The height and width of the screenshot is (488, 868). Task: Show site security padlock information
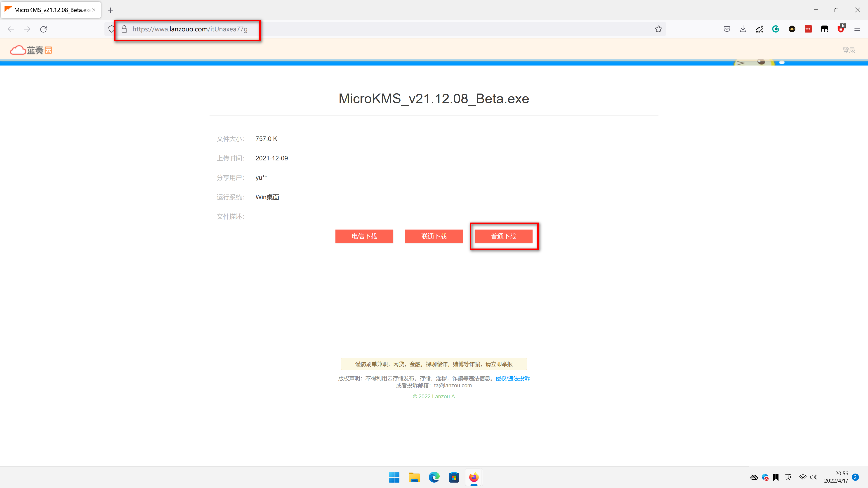(x=124, y=29)
